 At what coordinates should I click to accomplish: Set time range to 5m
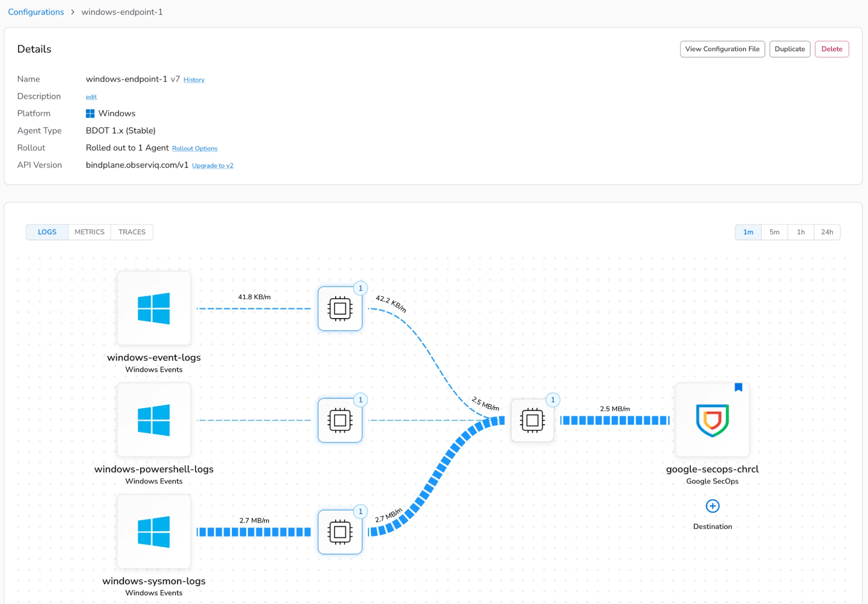coord(774,232)
